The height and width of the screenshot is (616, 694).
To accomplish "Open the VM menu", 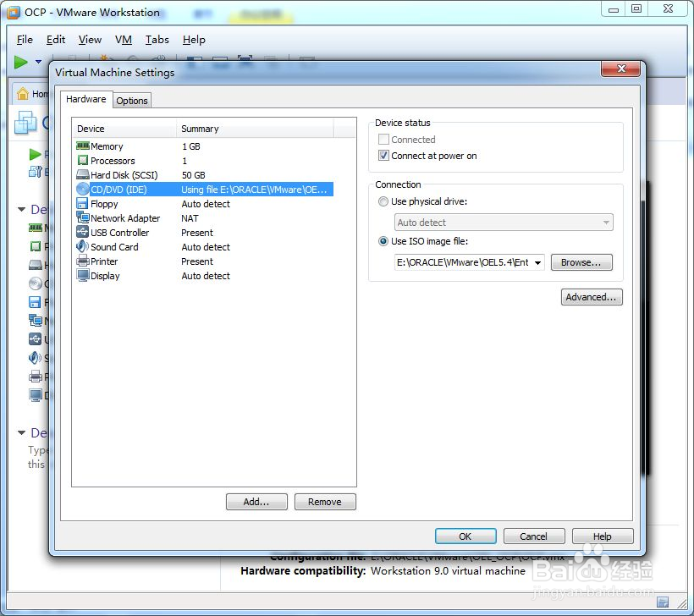I will click(124, 40).
